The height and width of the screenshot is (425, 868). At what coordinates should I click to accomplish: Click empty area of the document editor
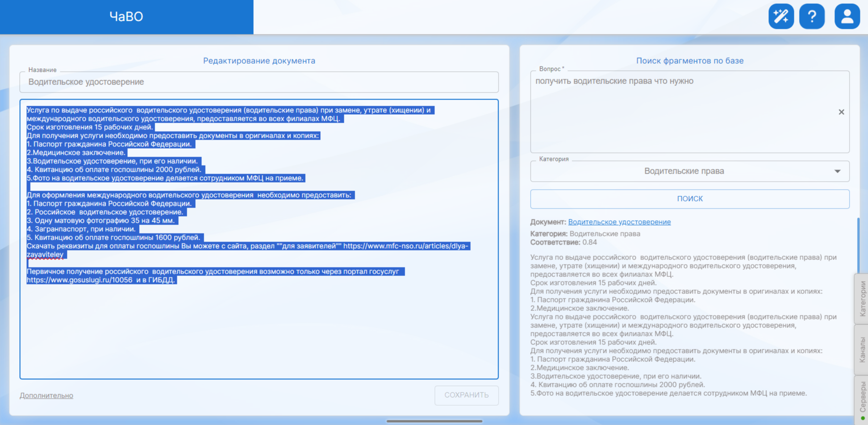259,330
